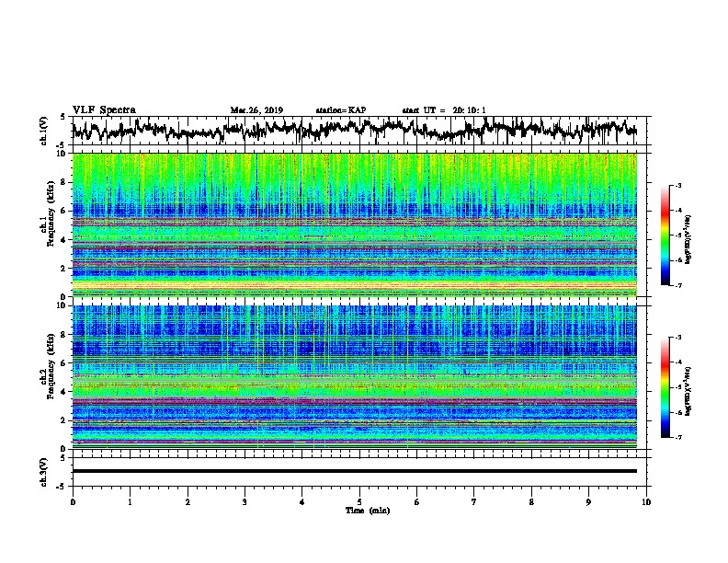Click the "-5" tick of the ch.3(V) axis
The height and width of the screenshot is (563, 728).
click(62, 487)
